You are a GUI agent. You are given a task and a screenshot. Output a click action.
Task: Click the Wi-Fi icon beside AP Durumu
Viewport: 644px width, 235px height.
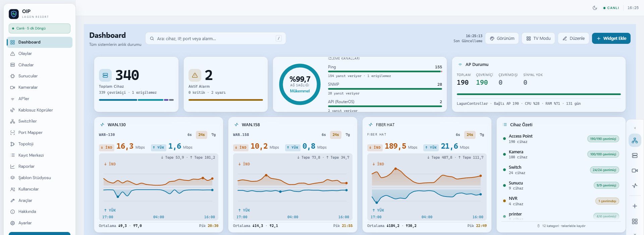click(x=460, y=65)
